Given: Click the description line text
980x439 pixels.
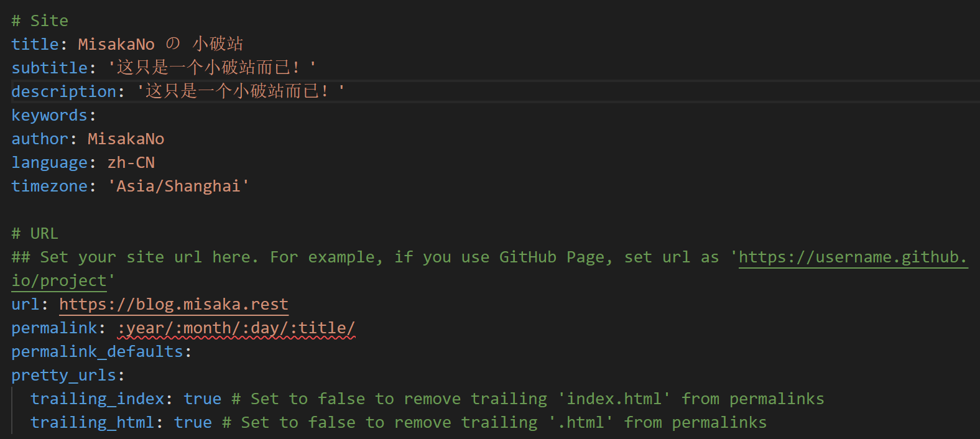Looking at the screenshot, I should [x=178, y=91].
